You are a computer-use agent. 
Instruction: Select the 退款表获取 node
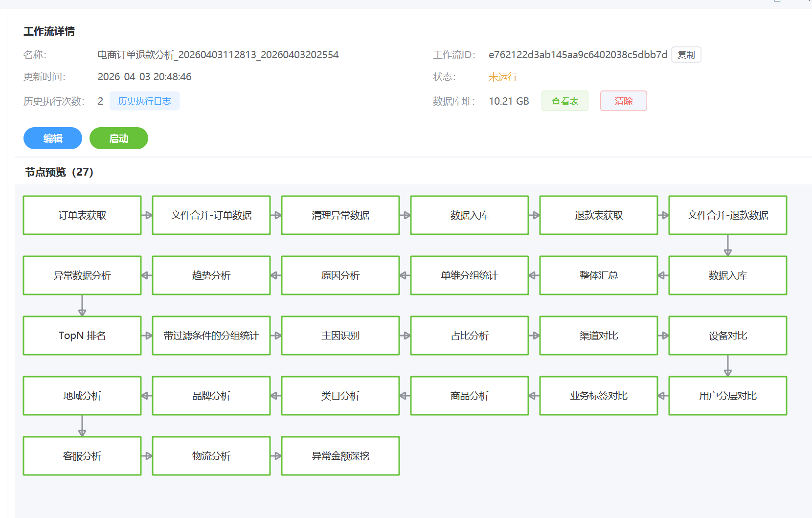tap(599, 215)
